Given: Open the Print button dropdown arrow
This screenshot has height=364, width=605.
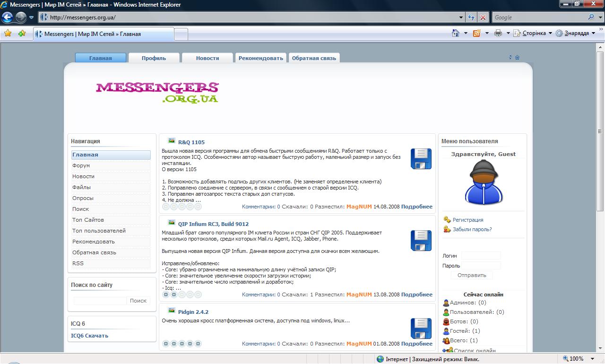Looking at the screenshot, I should tap(508, 33).
